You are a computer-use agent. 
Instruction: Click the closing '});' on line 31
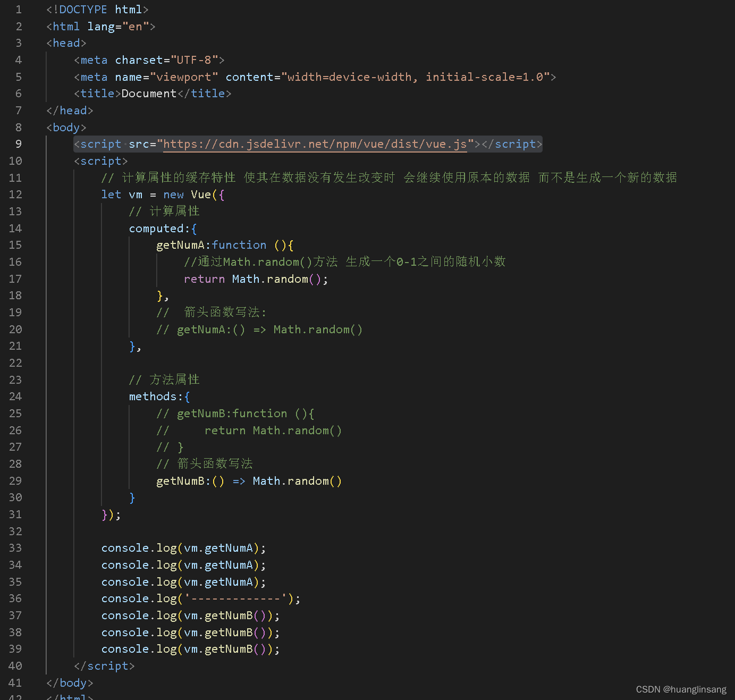pyautogui.click(x=111, y=515)
